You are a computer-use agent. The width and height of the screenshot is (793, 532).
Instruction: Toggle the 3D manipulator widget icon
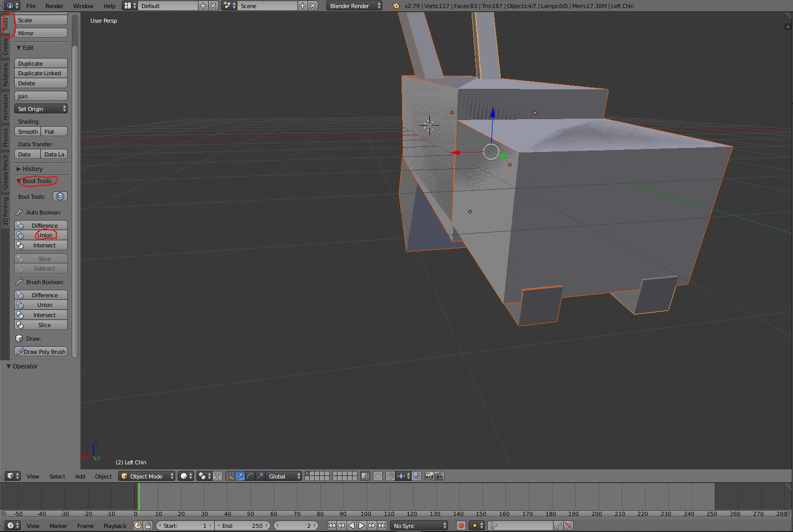click(230, 476)
